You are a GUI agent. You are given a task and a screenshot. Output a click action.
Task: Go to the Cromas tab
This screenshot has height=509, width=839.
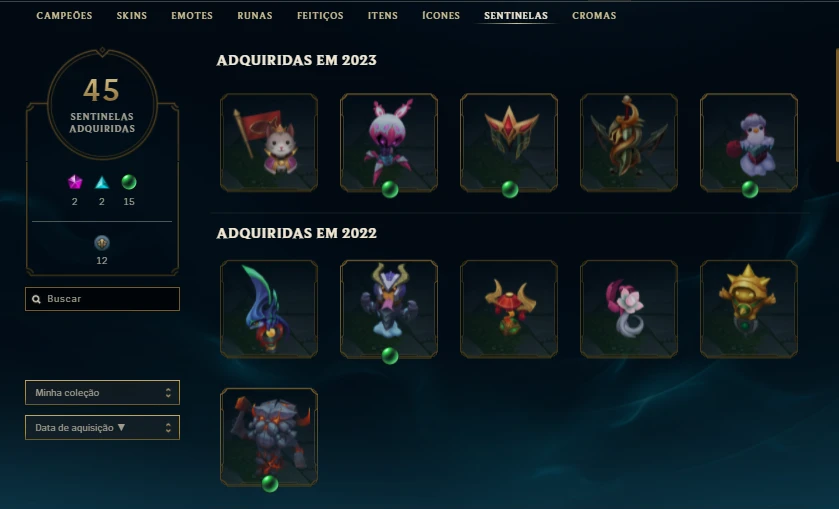click(x=594, y=16)
